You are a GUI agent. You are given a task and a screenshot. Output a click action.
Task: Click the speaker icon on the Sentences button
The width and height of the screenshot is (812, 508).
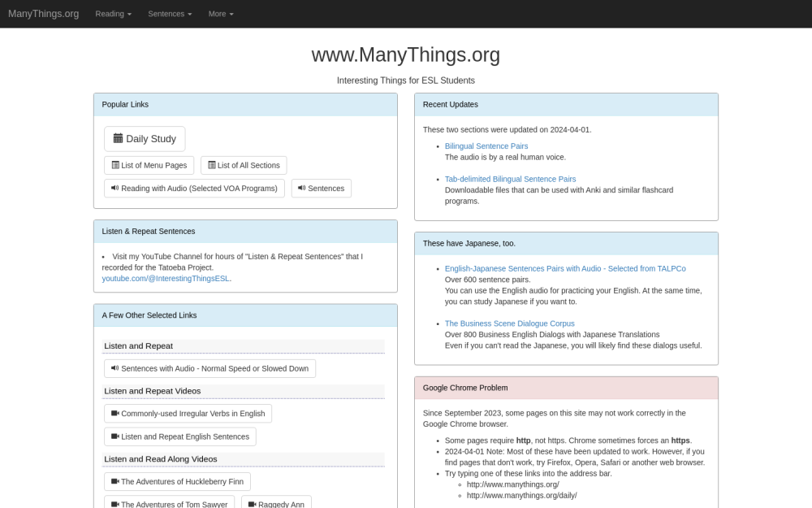pyautogui.click(x=301, y=188)
